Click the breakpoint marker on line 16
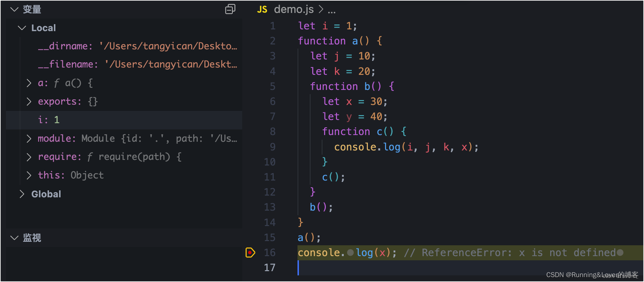 pyautogui.click(x=250, y=252)
